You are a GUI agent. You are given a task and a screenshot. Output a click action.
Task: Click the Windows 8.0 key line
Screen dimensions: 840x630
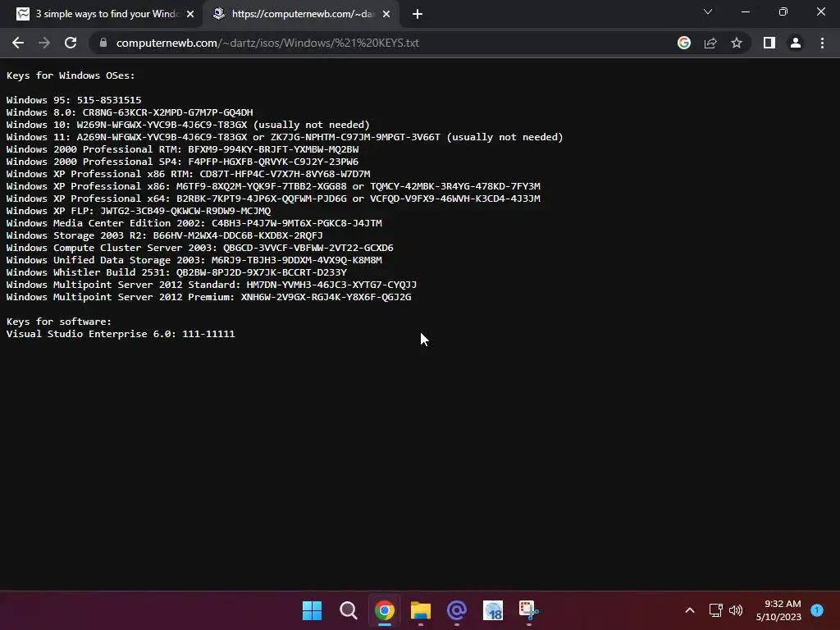click(x=130, y=112)
